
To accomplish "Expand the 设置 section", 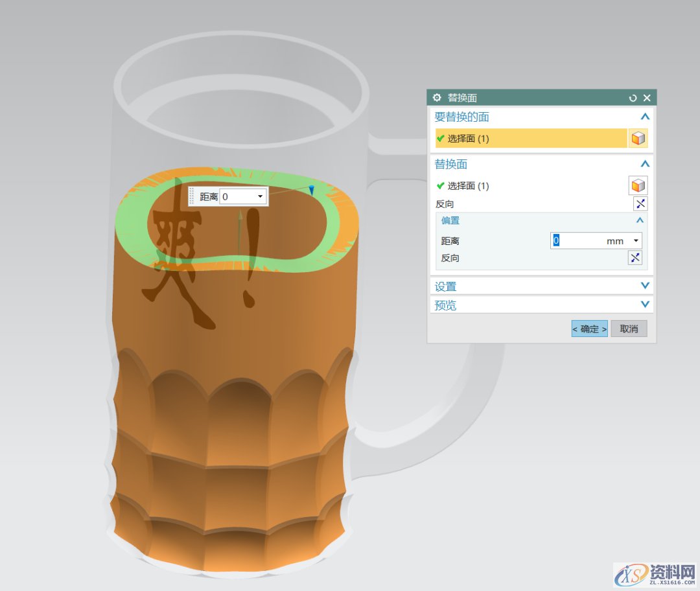I will (644, 286).
